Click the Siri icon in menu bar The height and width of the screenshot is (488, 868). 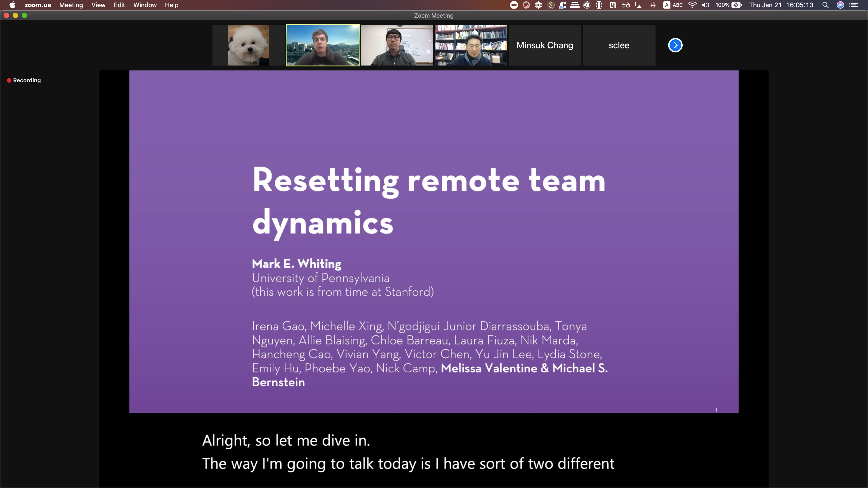(x=840, y=5)
